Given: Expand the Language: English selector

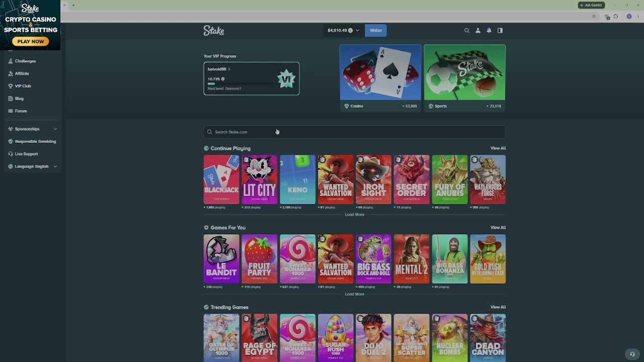Looking at the screenshot, I should point(33,166).
